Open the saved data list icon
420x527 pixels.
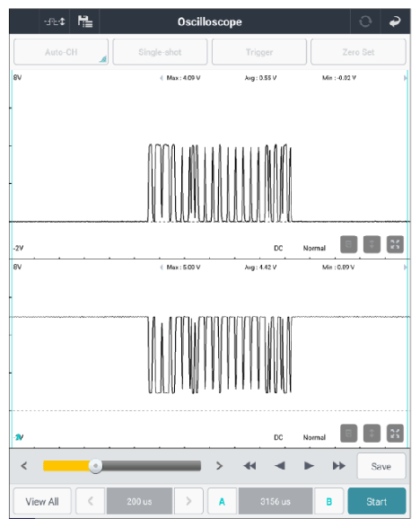[x=84, y=22]
